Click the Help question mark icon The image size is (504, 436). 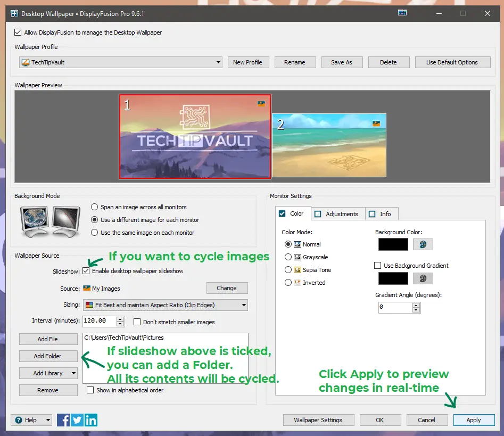19,420
